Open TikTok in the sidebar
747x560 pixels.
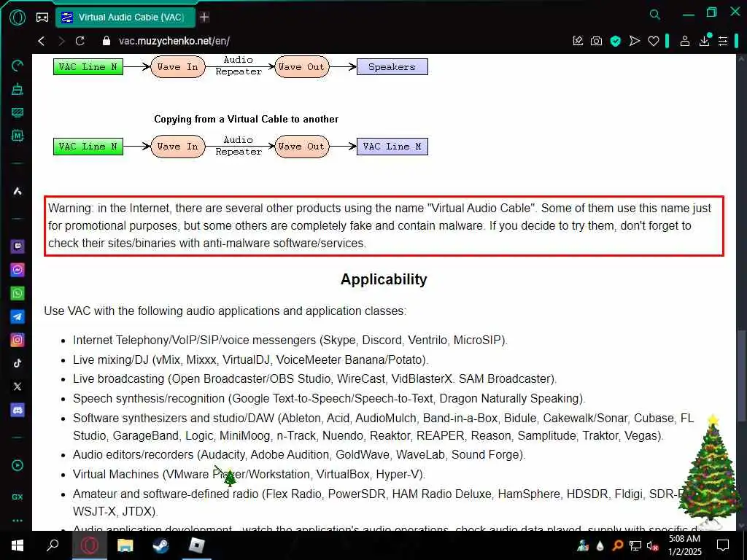tap(18, 363)
